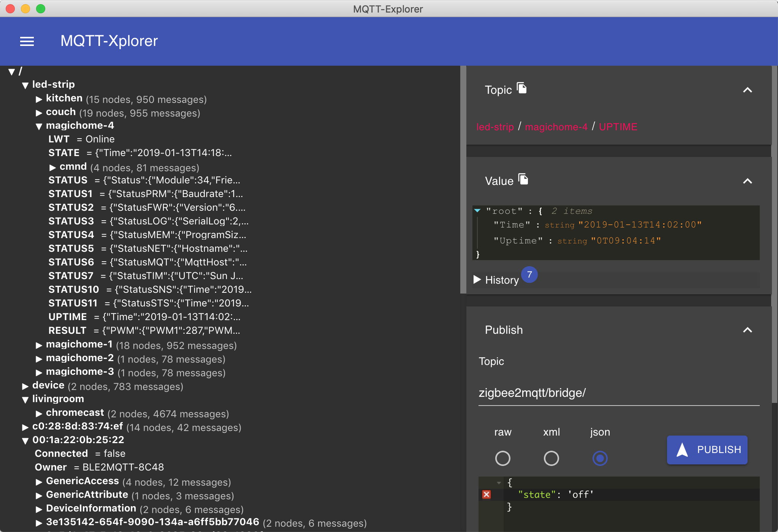Click the magichome-4 breadcrumb link
Viewport: 778px width, 532px height.
[x=556, y=127]
